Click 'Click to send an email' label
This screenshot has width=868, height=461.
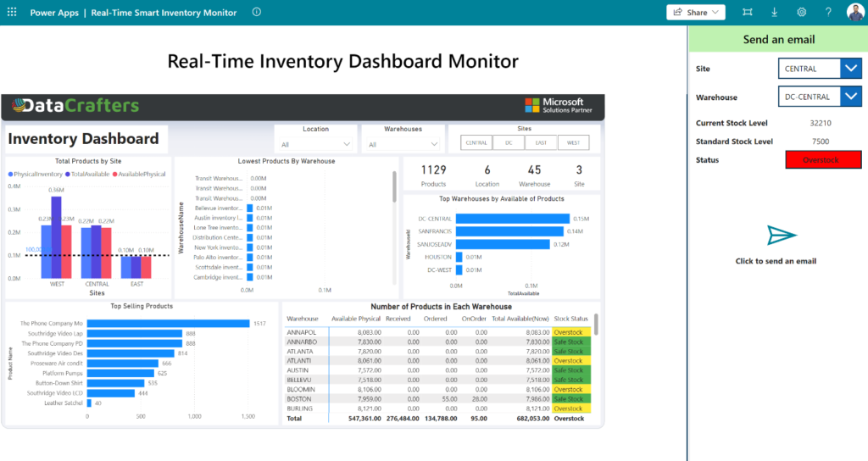pos(776,261)
